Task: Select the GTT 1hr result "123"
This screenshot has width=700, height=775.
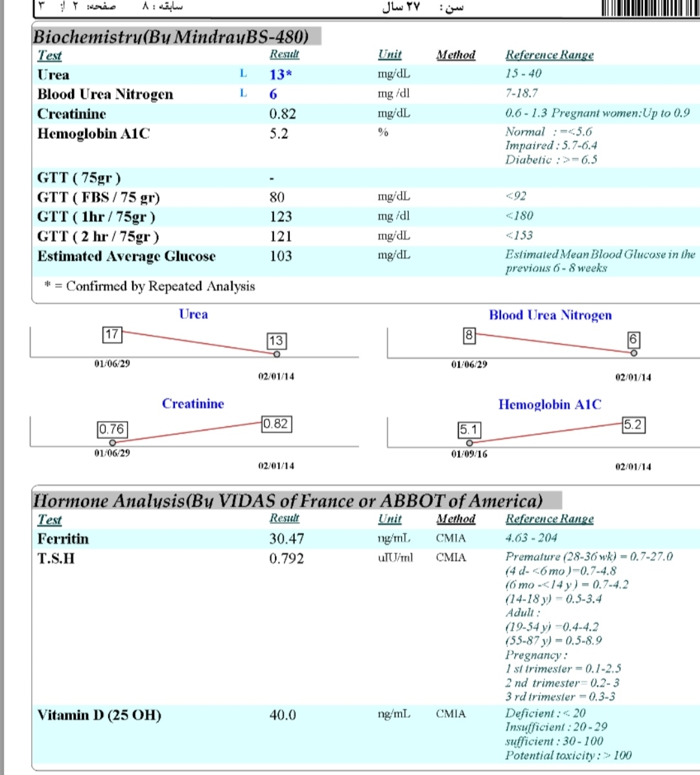Action: tap(281, 217)
